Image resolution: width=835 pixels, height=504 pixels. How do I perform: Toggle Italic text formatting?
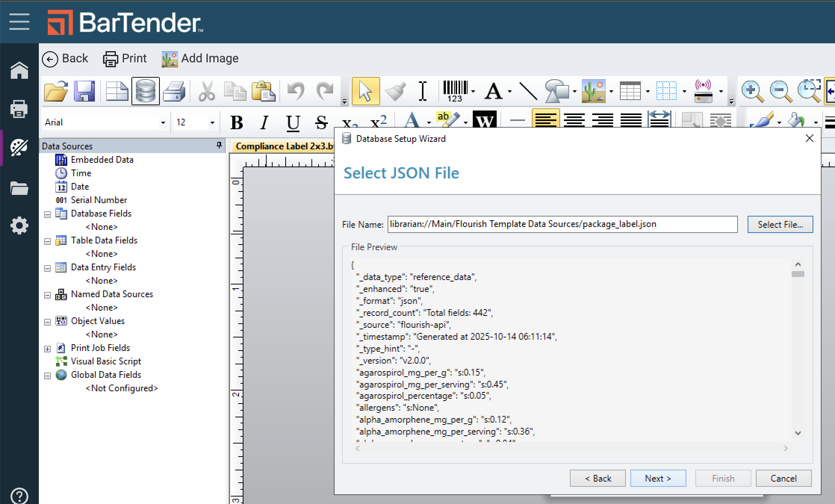pos(264,122)
